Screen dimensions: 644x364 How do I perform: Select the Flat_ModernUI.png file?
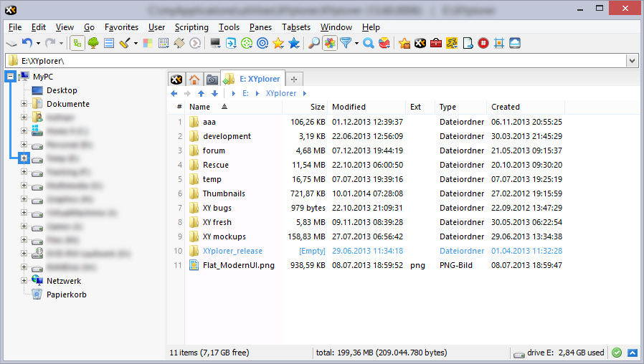pyautogui.click(x=238, y=265)
